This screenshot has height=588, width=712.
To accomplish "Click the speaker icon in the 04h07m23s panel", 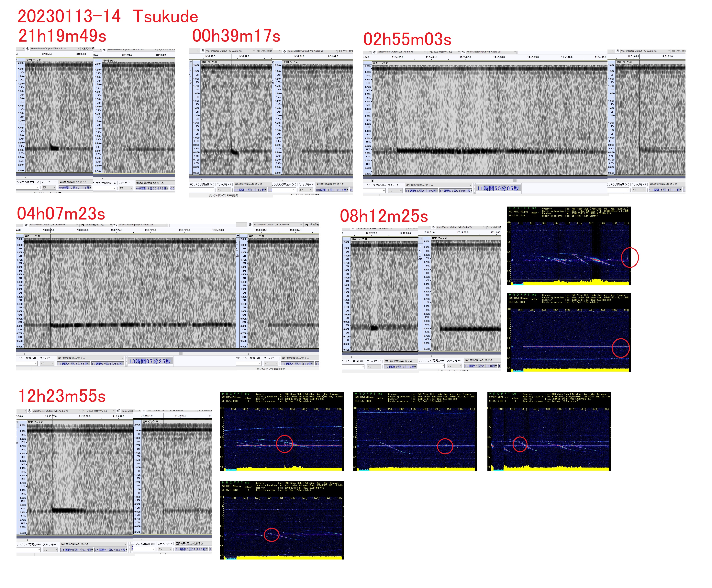I will 116,225.
